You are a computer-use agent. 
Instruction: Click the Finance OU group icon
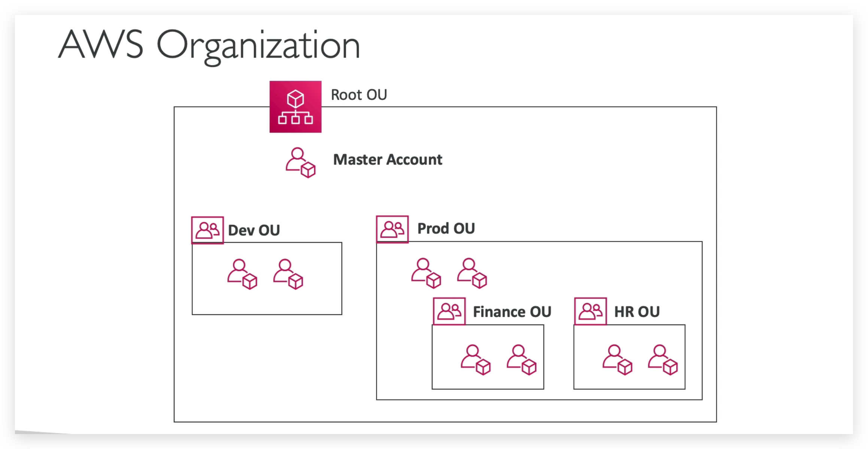coord(449,311)
